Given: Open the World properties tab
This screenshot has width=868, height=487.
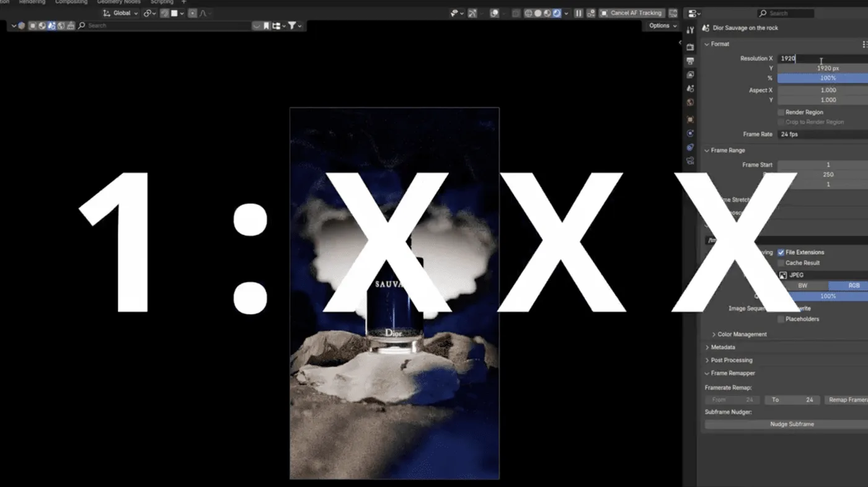Looking at the screenshot, I should click(690, 102).
